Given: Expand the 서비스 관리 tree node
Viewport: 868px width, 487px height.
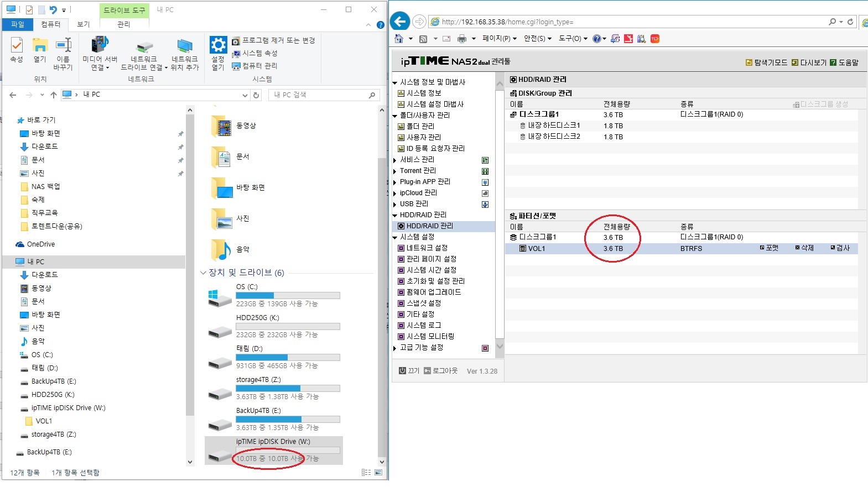Looking at the screenshot, I should click(x=394, y=160).
